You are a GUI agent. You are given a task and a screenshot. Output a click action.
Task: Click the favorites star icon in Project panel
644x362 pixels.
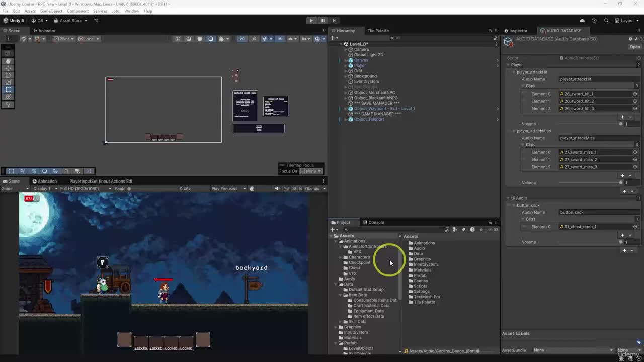[x=481, y=230]
